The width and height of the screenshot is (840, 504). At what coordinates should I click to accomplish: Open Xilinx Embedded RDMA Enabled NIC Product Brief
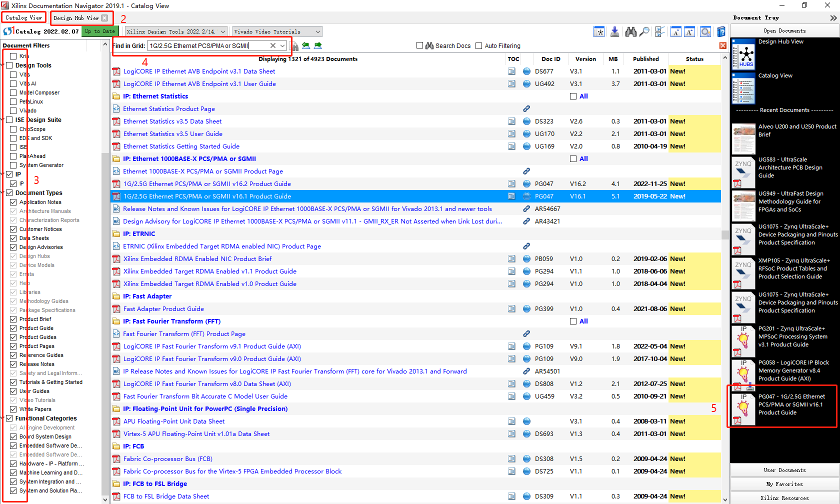(x=197, y=259)
